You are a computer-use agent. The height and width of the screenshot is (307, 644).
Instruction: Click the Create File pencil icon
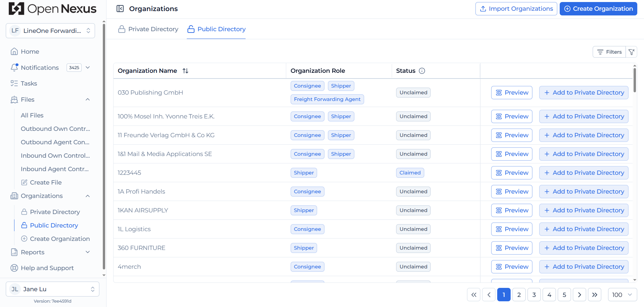tap(24, 183)
